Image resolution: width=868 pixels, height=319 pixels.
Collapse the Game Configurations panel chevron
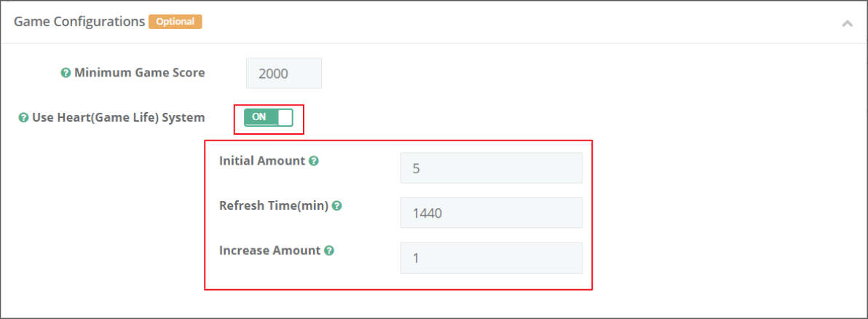[x=847, y=23]
